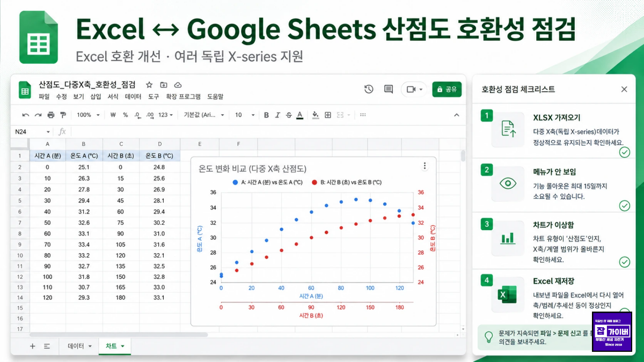Click eye icon for 메뉴가 안 보임

tap(508, 183)
